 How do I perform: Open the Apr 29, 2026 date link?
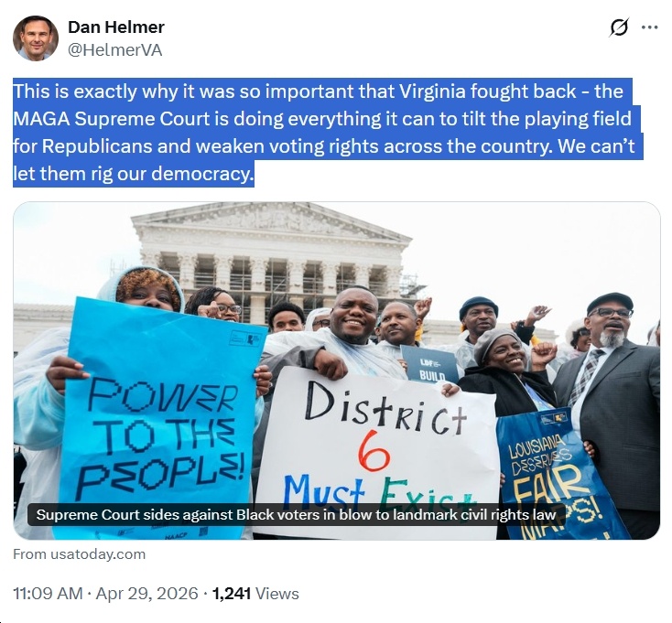point(147,594)
